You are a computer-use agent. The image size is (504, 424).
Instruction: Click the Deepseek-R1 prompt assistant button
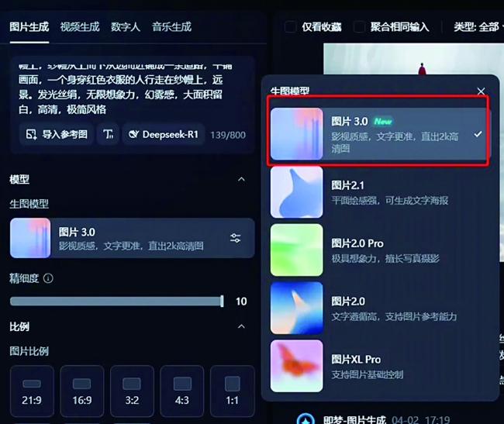point(164,134)
